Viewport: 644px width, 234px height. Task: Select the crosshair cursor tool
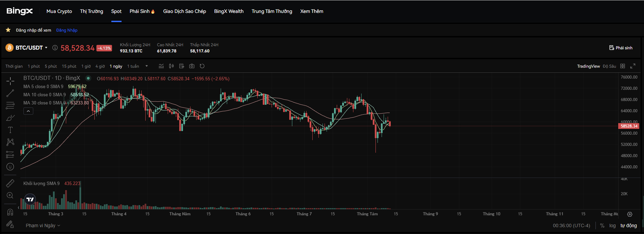[10, 81]
